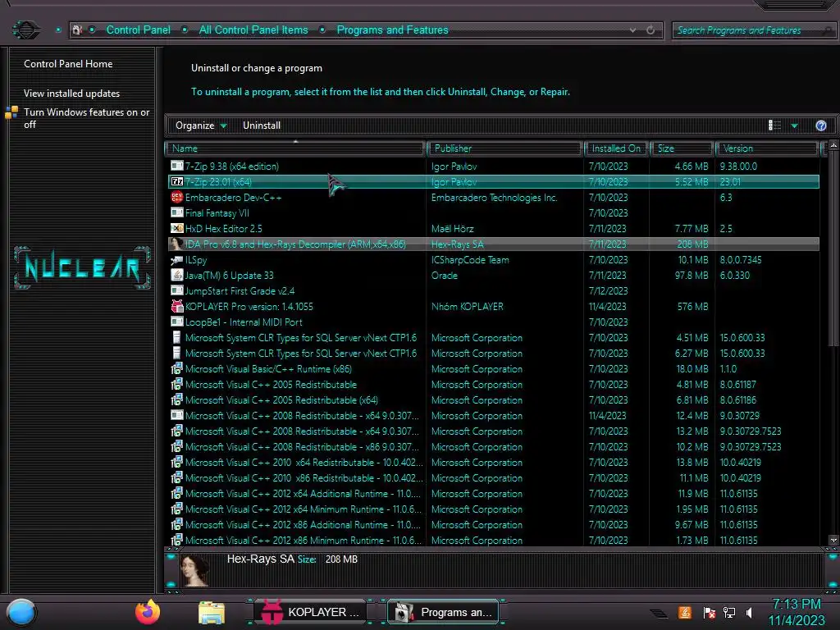
Task: Select Microsoft Visual C++ 2012 x86 Additional Runtime
Action: (493, 524)
